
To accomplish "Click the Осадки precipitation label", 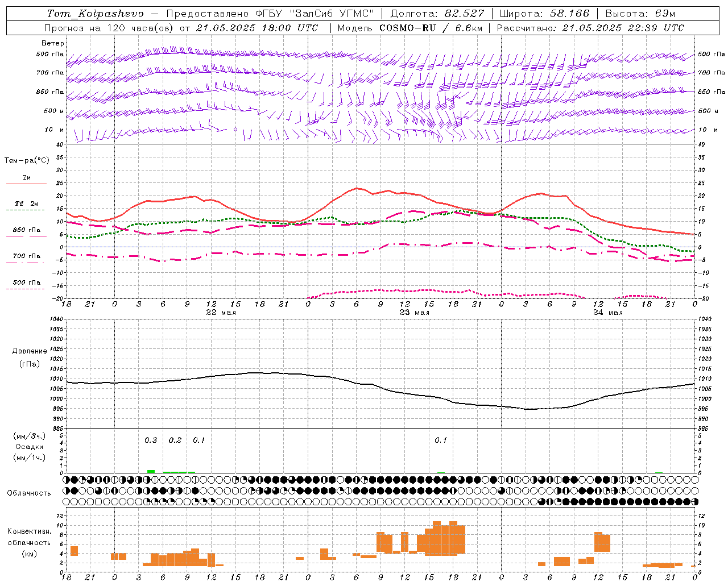I will [x=30, y=447].
